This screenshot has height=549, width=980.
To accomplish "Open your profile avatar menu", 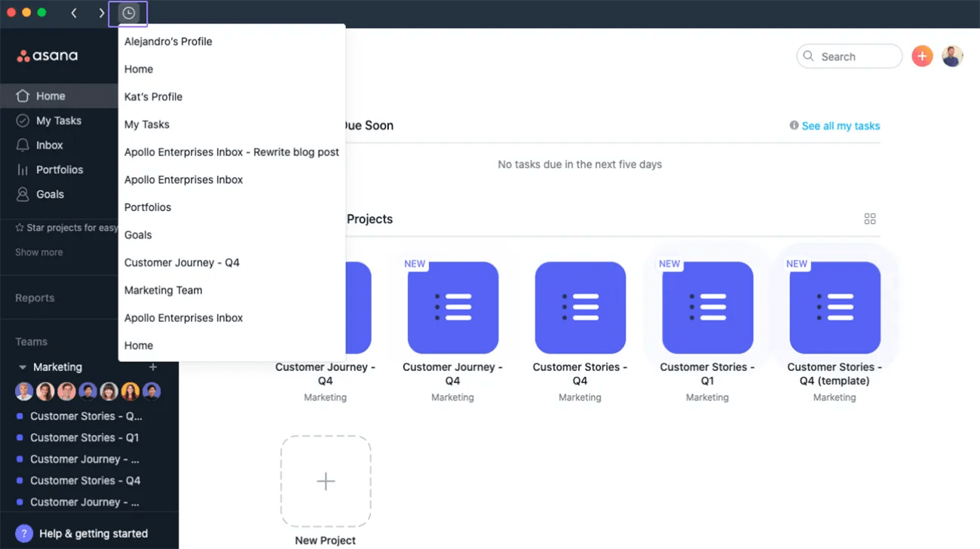I will pyautogui.click(x=952, y=56).
